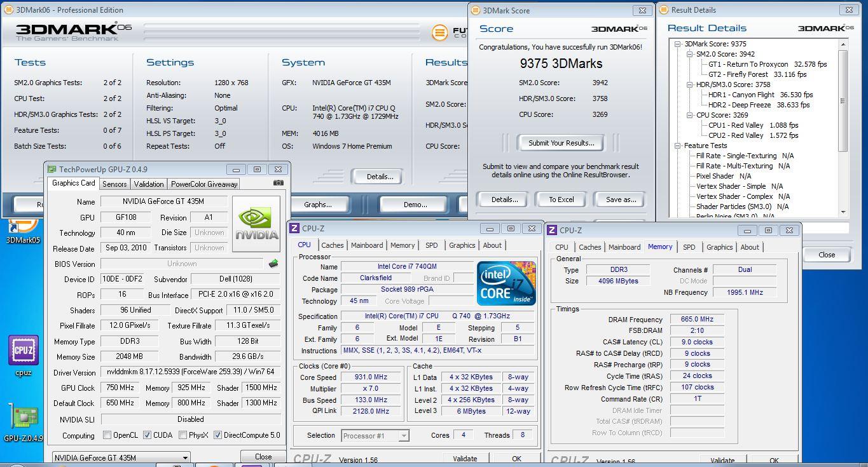
Task: Open the PowerColor Giveaway tab
Action: (x=203, y=184)
